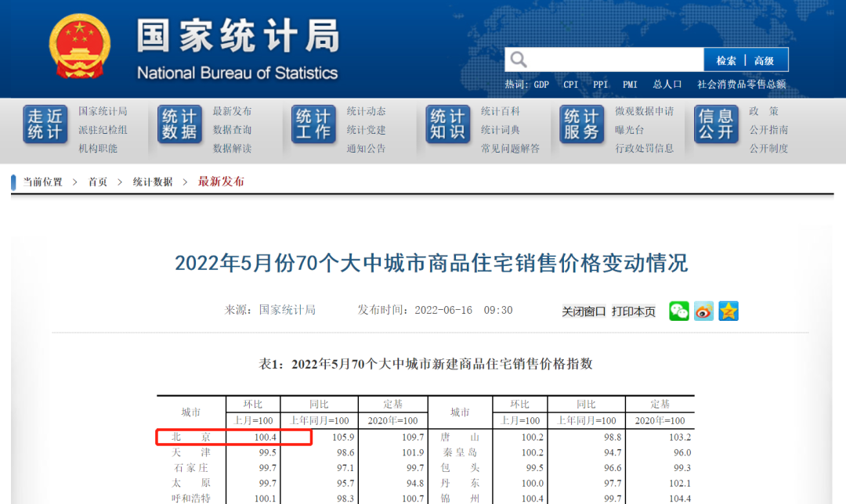Click the QZone star share icon
This screenshot has width=846, height=504.
[728, 311]
